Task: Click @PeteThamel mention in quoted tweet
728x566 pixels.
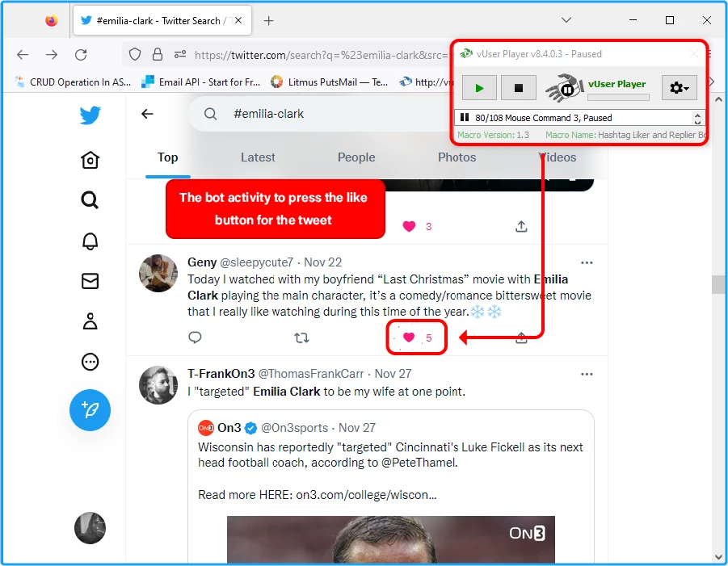Action: click(x=419, y=463)
